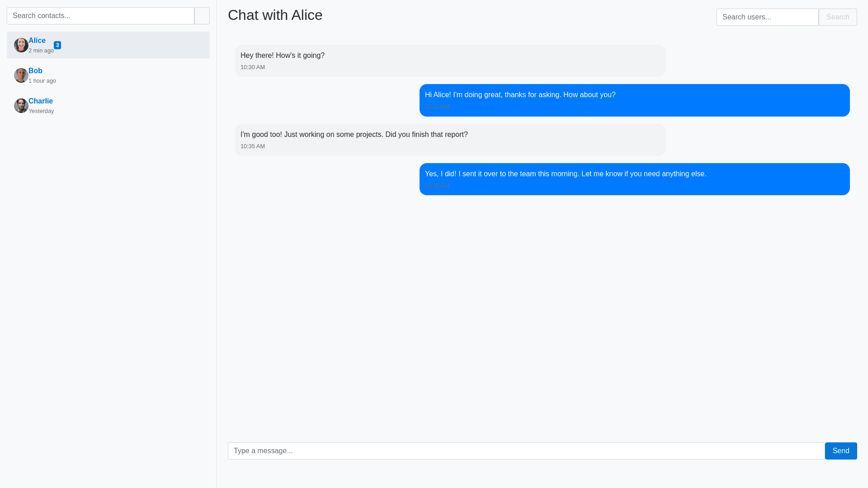Click the 10:30 AM message timestamp
The height and width of the screenshot is (488, 868).
[253, 67]
